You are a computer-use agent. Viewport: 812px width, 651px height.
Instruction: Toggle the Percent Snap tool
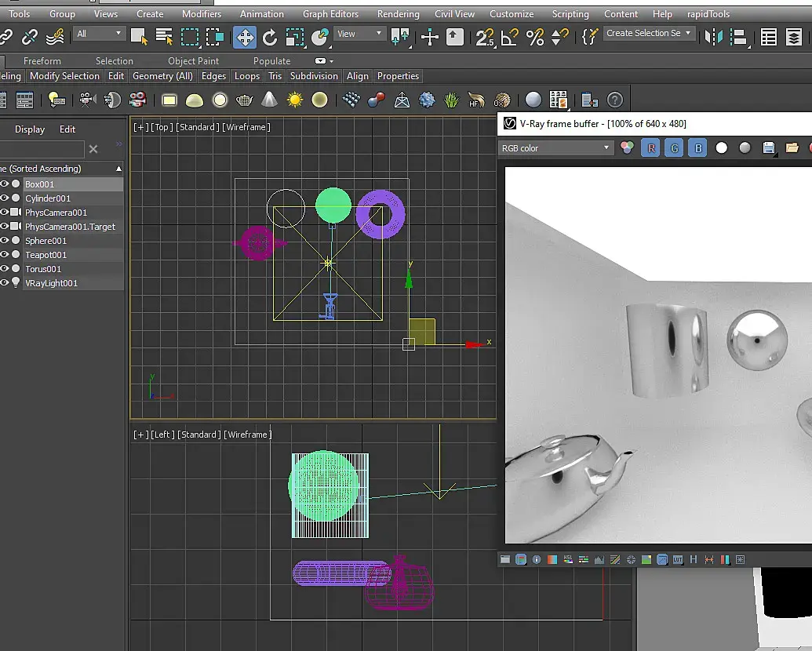pos(535,37)
